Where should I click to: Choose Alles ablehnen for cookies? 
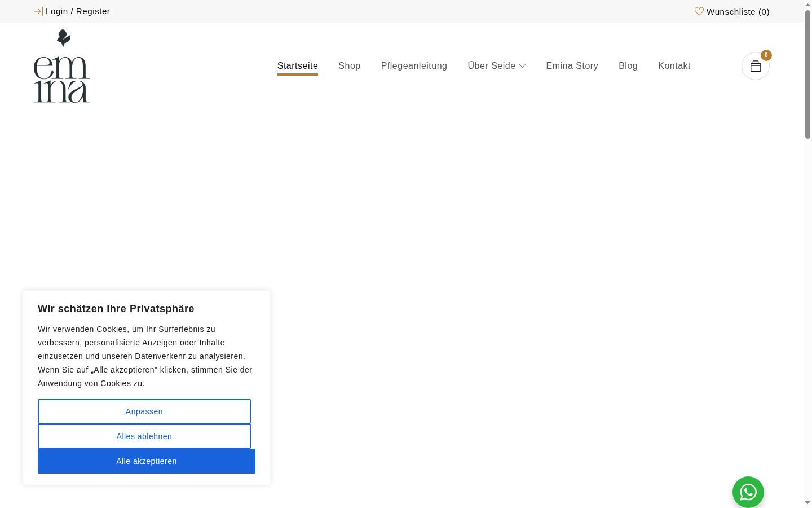144,436
